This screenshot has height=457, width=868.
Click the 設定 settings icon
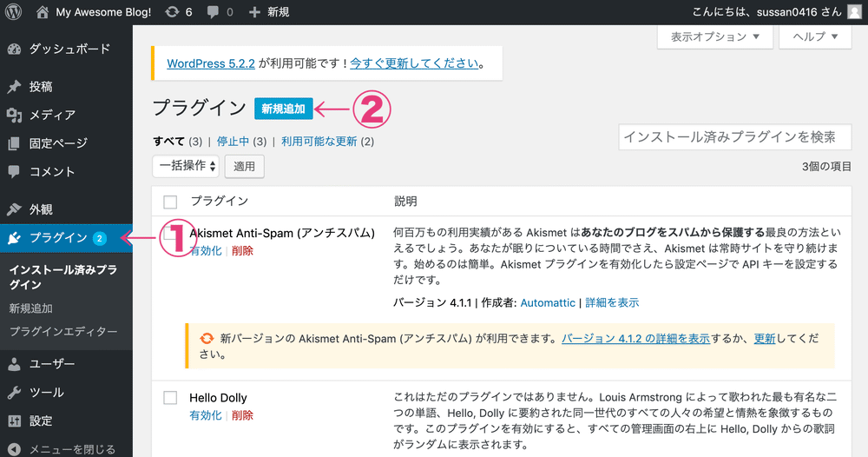click(x=15, y=421)
